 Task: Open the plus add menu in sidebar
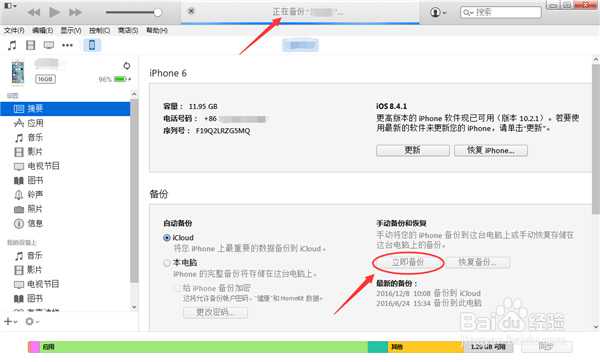coord(10,321)
